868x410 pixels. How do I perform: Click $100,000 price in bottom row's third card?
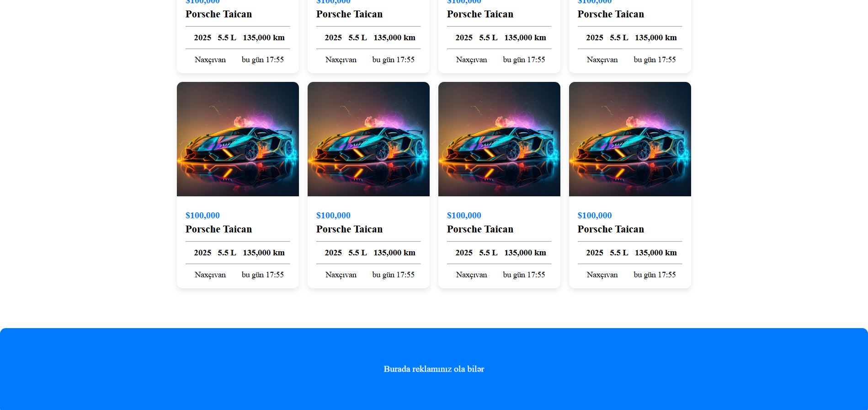464,216
